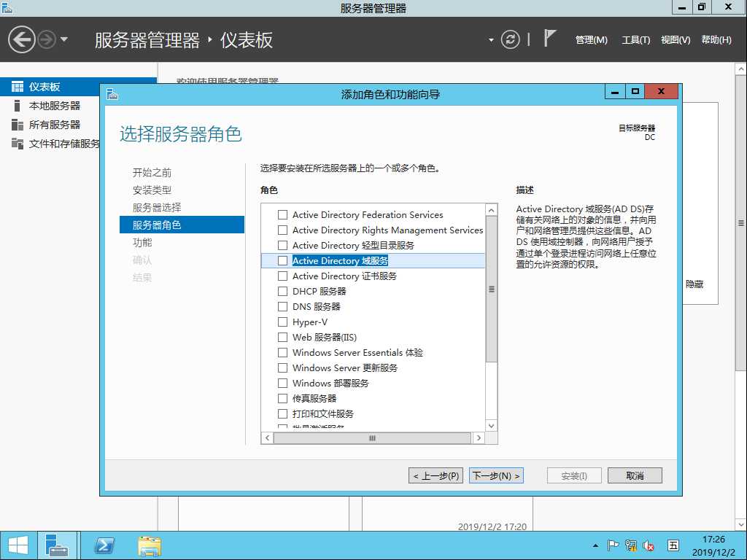Click Server Manager main scrollbar down arrow

click(741, 525)
